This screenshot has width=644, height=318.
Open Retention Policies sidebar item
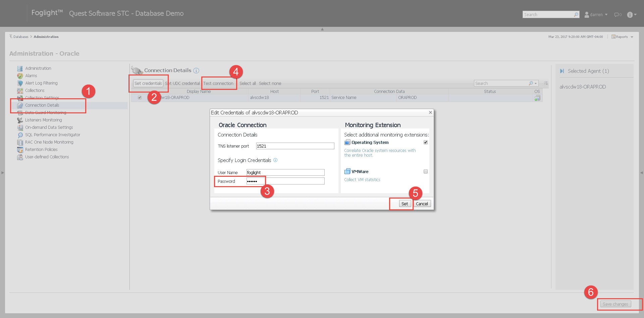pyautogui.click(x=41, y=150)
